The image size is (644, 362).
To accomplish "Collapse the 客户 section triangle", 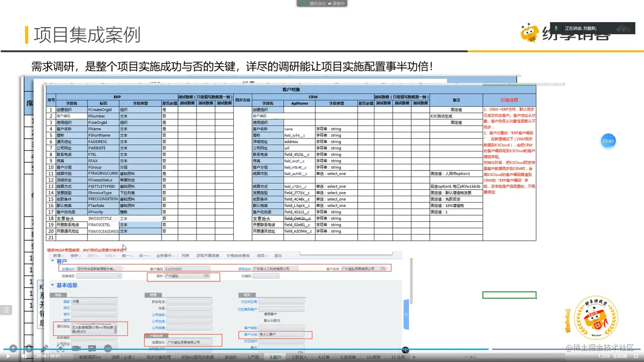I will point(52,261).
